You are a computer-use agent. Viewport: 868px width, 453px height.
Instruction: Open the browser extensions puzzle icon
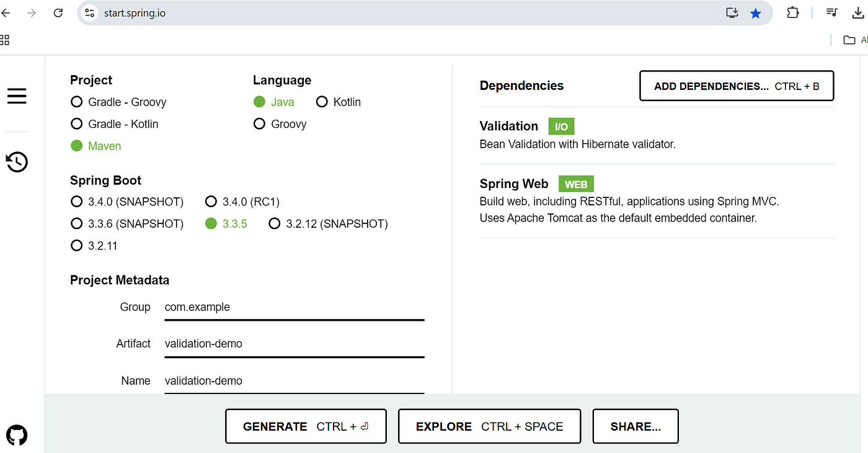click(x=793, y=12)
